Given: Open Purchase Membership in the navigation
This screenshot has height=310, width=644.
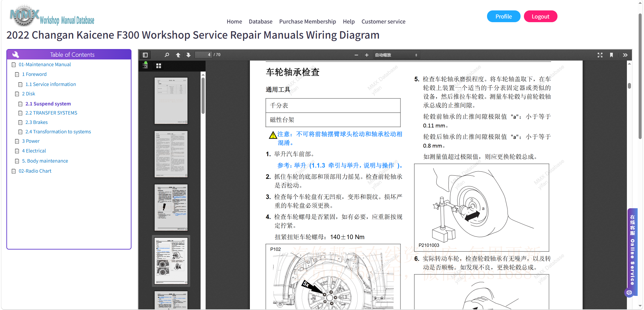Looking at the screenshot, I should (x=308, y=21).
